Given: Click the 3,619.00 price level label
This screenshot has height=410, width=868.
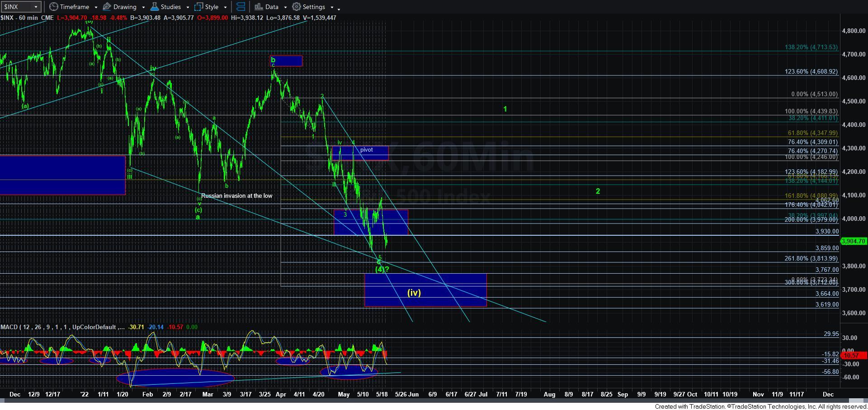Looking at the screenshot, I should coord(827,304).
